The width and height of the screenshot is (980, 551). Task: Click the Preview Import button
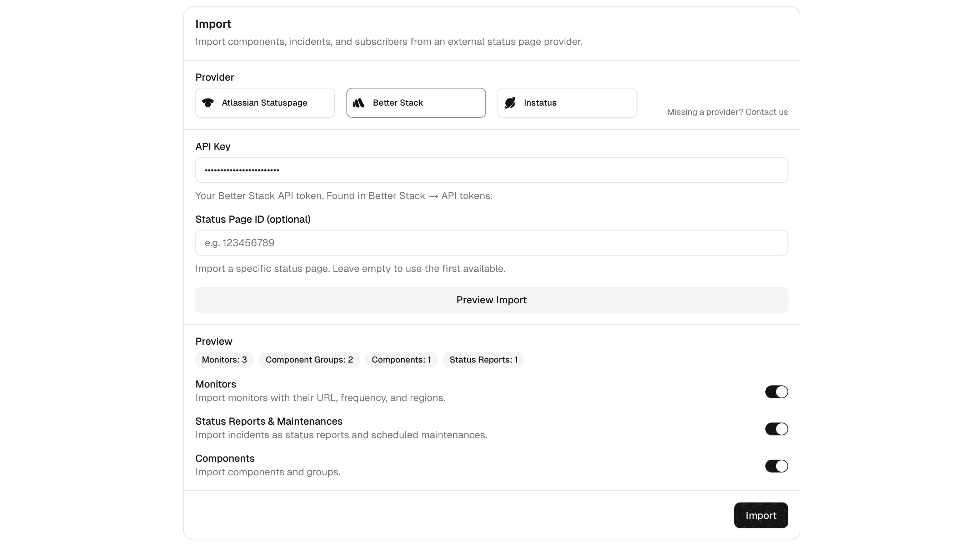[491, 300]
